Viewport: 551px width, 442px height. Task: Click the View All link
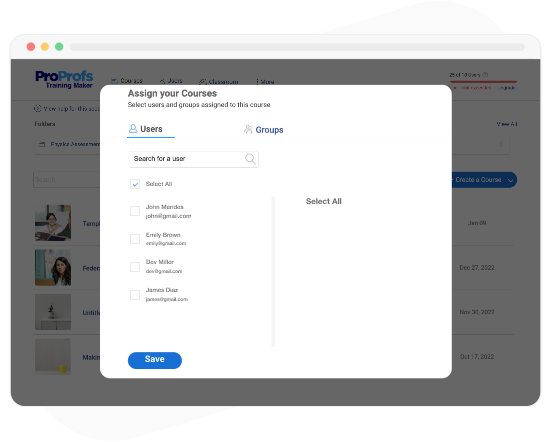click(507, 124)
